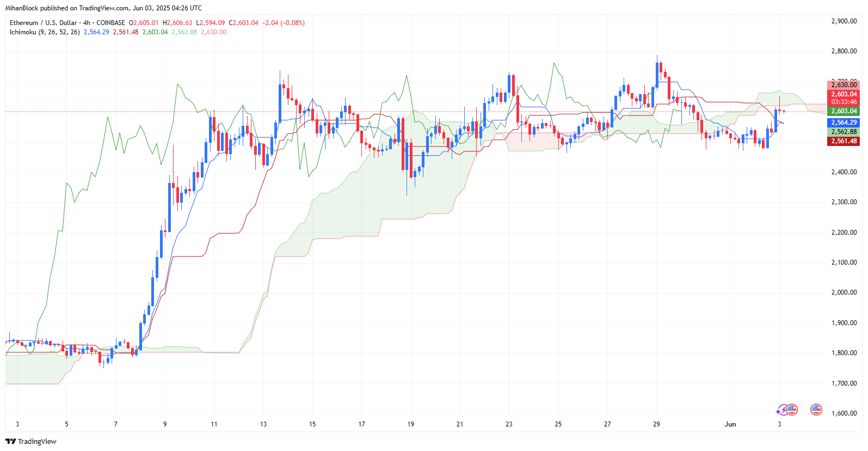Click date 5 on the time axis

(66, 424)
